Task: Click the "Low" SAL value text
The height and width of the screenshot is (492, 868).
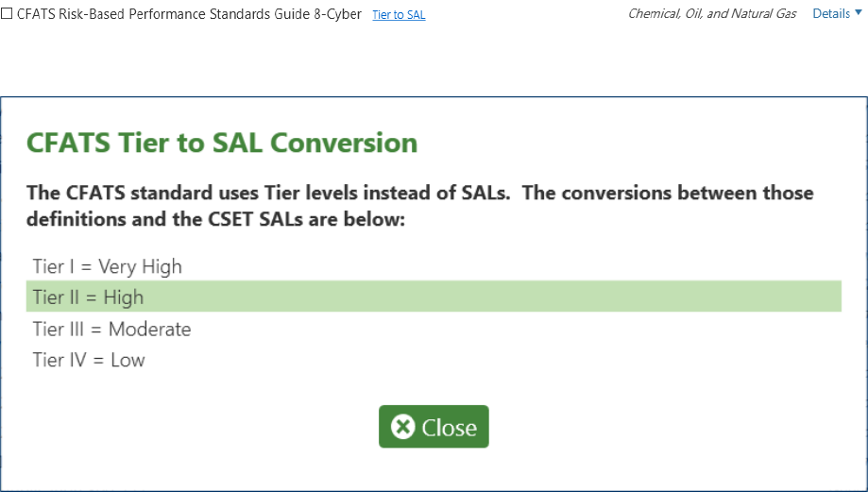Action: [x=128, y=360]
